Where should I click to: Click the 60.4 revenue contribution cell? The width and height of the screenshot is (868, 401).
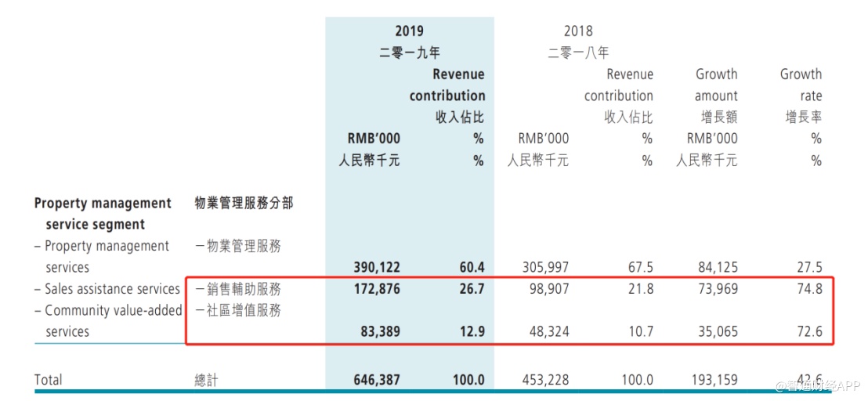pyautogui.click(x=470, y=267)
